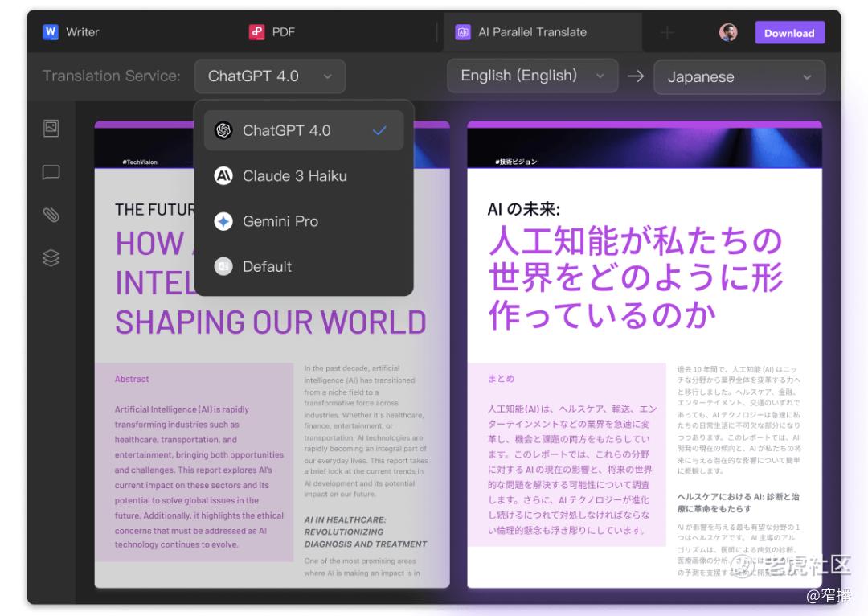This screenshot has width=868, height=616.
Task: Click the #TechVision tag on source page
Action: (140, 162)
